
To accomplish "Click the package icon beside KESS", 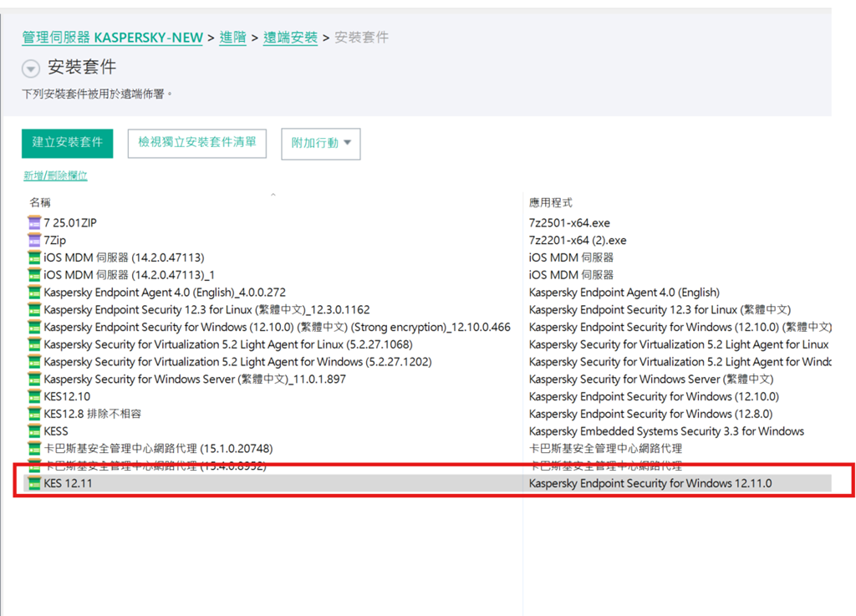I will 34,431.
